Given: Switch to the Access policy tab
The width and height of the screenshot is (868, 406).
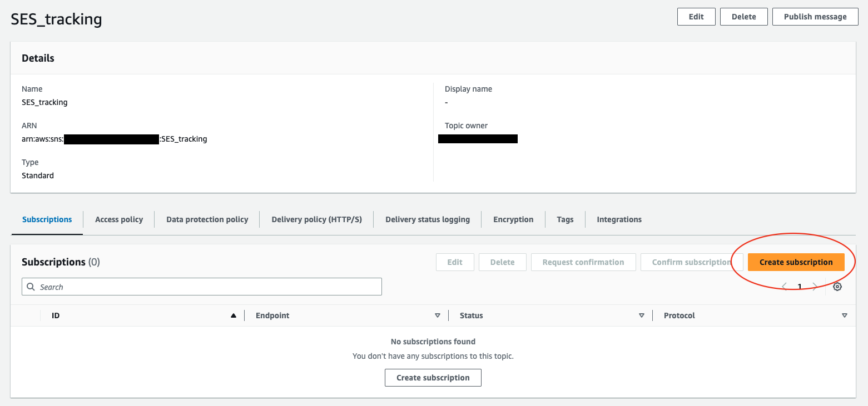Looking at the screenshot, I should 118,219.
